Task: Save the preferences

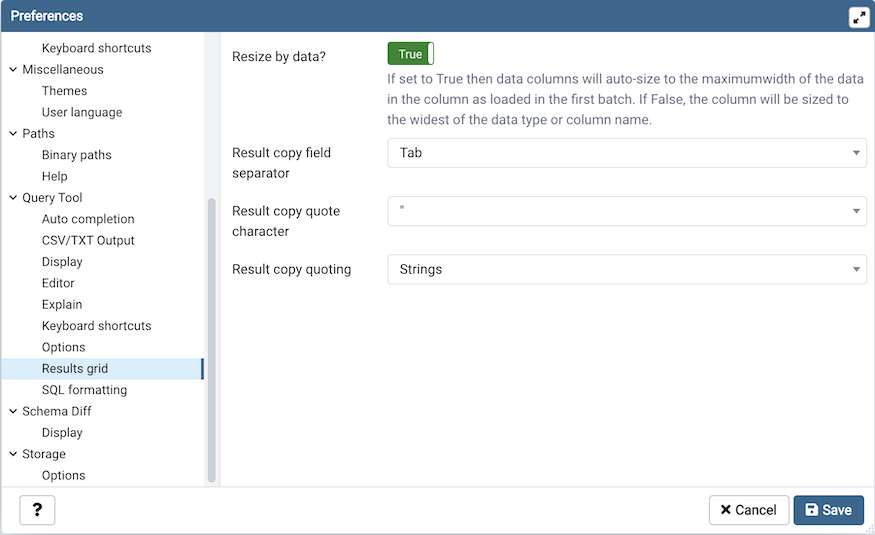Action: coord(829,510)
